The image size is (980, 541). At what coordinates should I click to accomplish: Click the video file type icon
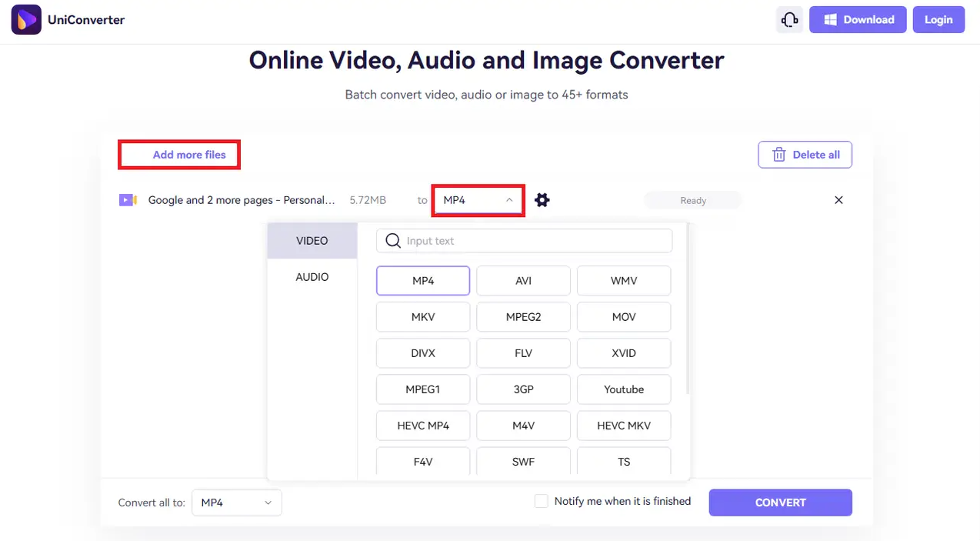tap(128, 200)
